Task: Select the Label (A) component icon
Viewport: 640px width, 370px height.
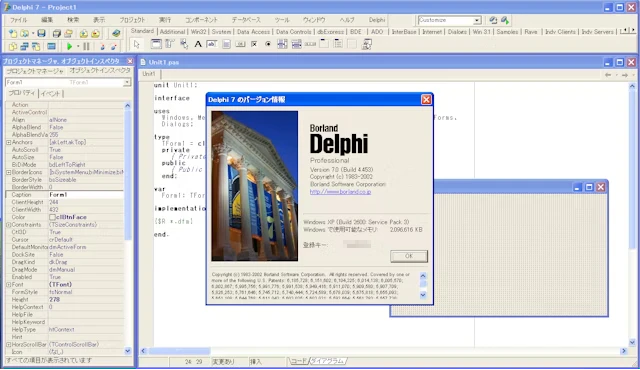Action: (x=198, y=44)
